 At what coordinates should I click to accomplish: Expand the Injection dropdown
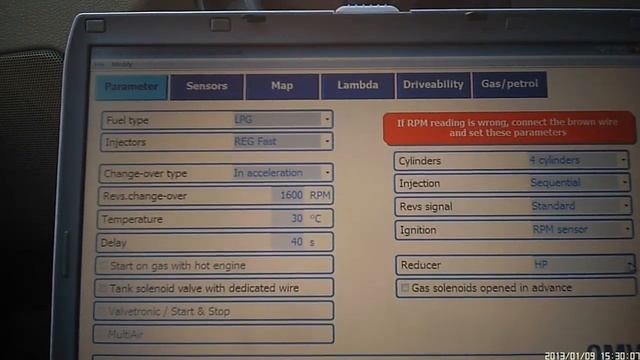pos(624,182)
